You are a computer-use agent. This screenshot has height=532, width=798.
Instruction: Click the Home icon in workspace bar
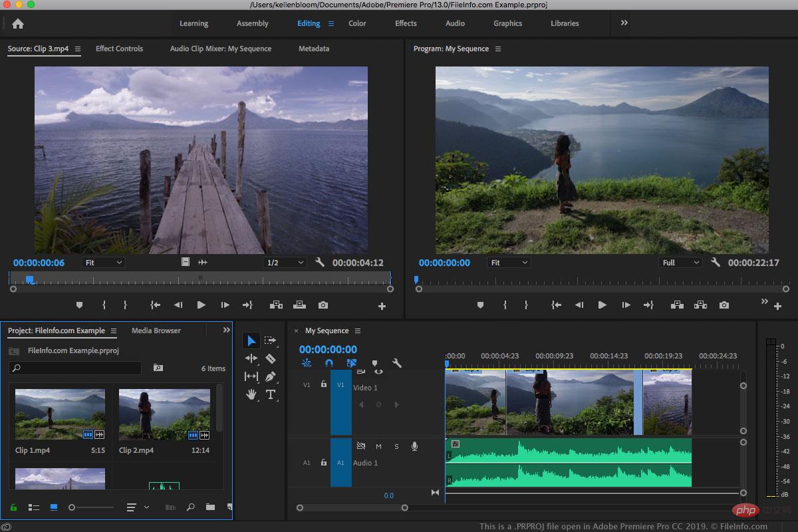click(18, 23)
